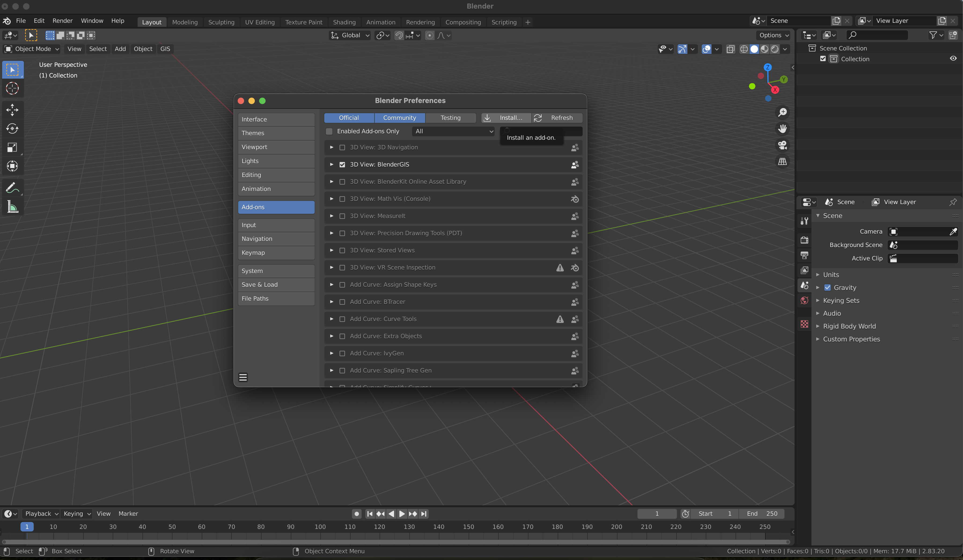Activate the Move tool

12,110
